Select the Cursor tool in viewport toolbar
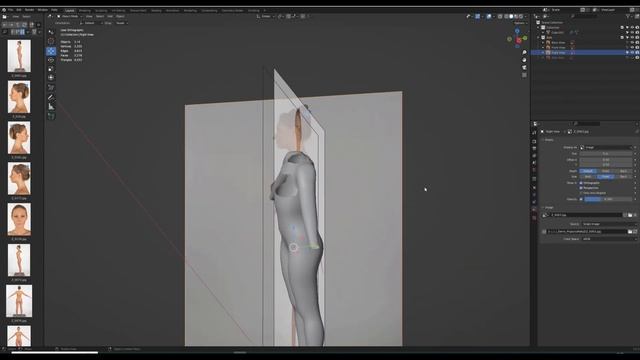The image size is (640, 360). (51, 41)
